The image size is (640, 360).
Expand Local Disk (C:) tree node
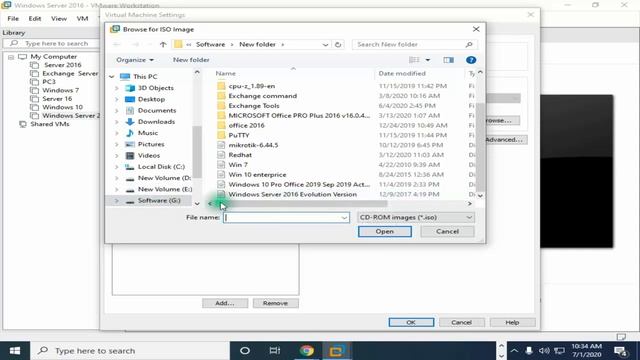click(117, 167)
